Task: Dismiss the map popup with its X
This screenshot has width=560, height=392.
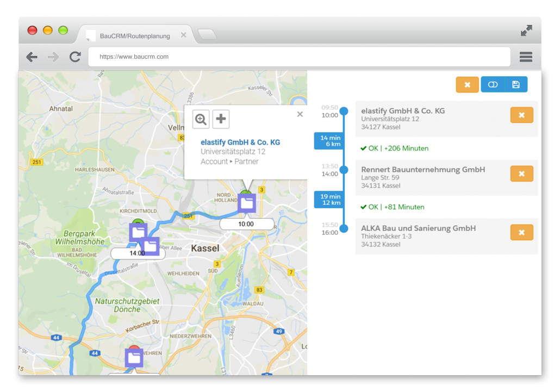Action: coord(300,114)
